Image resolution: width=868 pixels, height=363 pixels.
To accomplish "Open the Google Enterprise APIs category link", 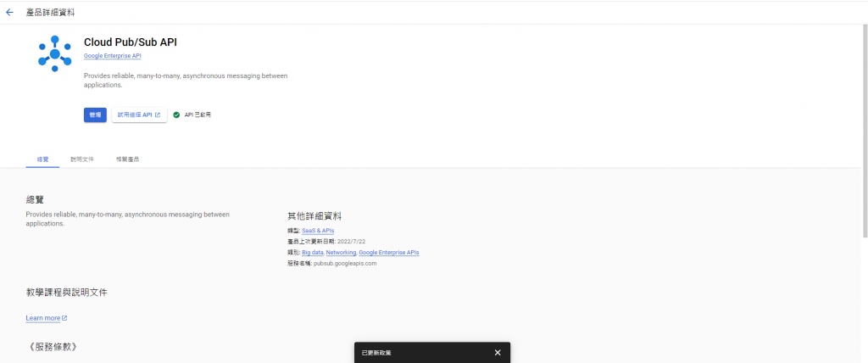I will coord(388,253).
